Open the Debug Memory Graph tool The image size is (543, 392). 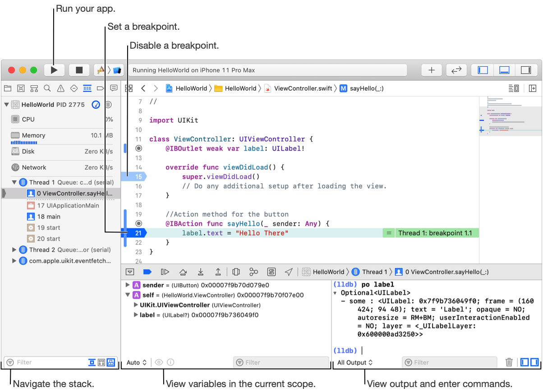pyautogui.click(x=254, y=272)
